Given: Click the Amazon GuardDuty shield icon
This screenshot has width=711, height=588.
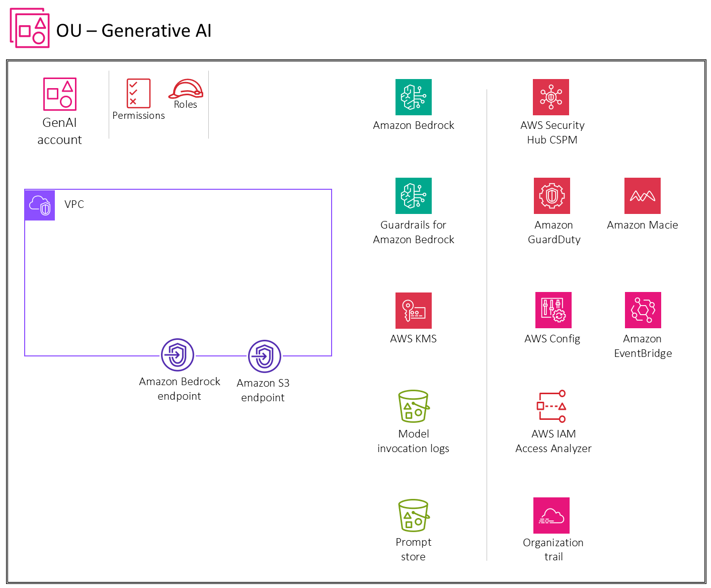Looking at the screenshot, I should point(552,196).
